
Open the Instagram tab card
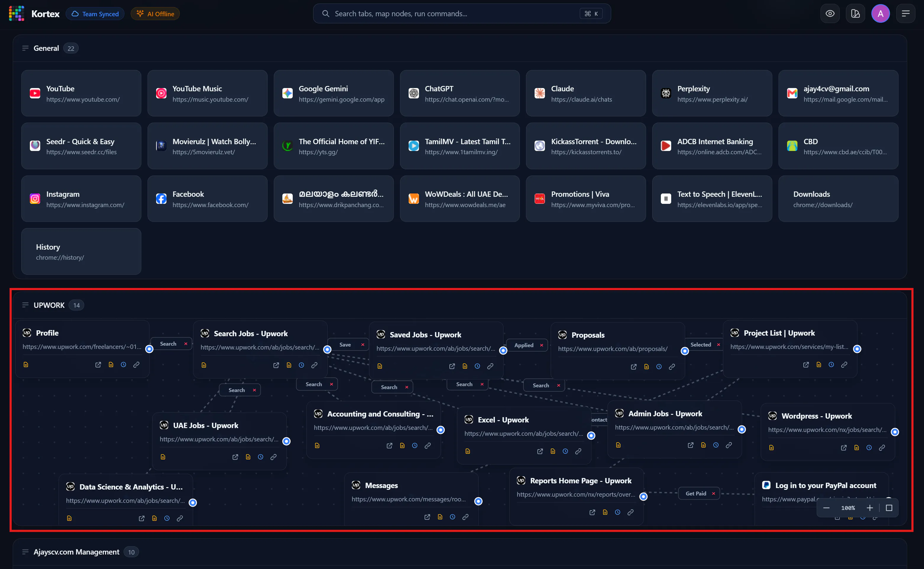[x=81, y=199]
